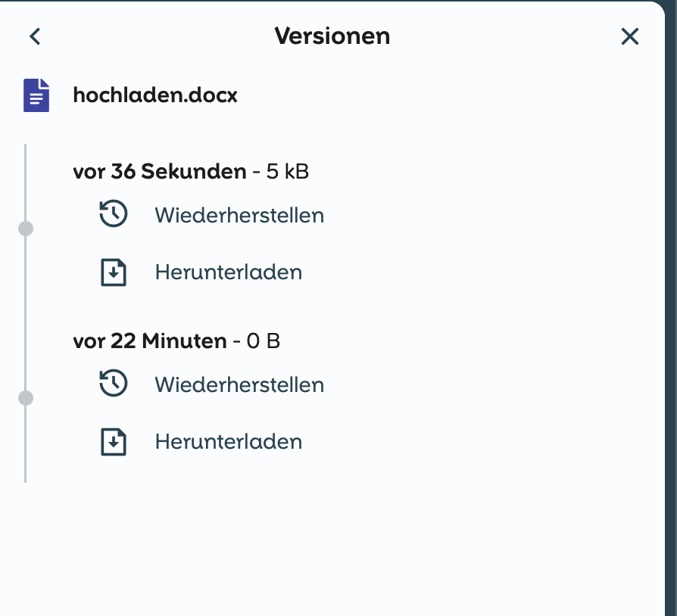Select the timeline dot of the oldest version

point(26,398)
